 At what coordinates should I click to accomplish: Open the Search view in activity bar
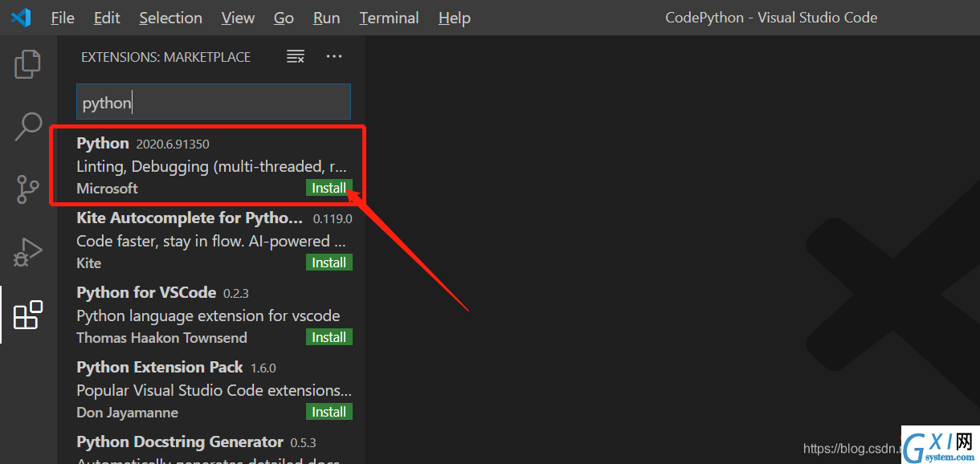28,127
